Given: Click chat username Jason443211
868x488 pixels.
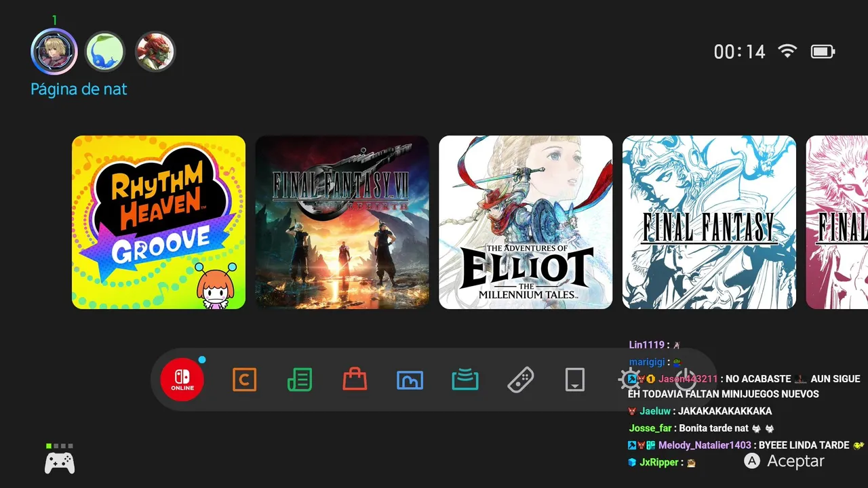Looking at the screenshot, I should 688,379.
